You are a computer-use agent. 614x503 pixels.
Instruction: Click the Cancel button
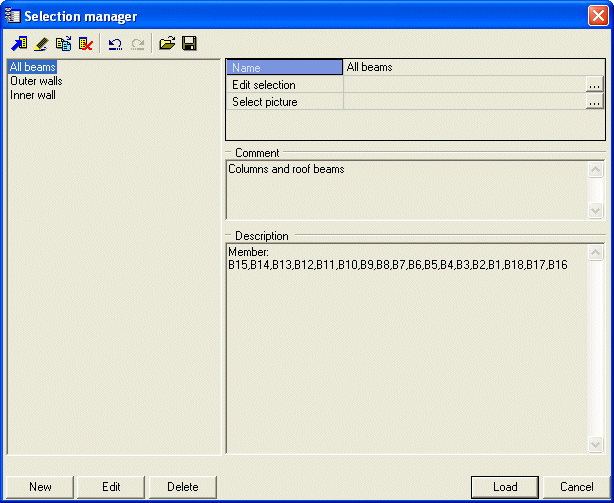point(576,487)
